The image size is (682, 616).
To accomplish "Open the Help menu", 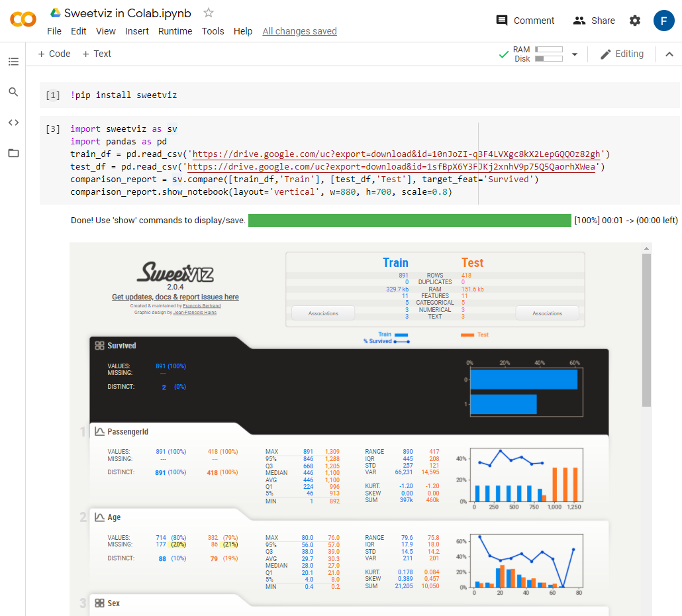I will 243,31.
